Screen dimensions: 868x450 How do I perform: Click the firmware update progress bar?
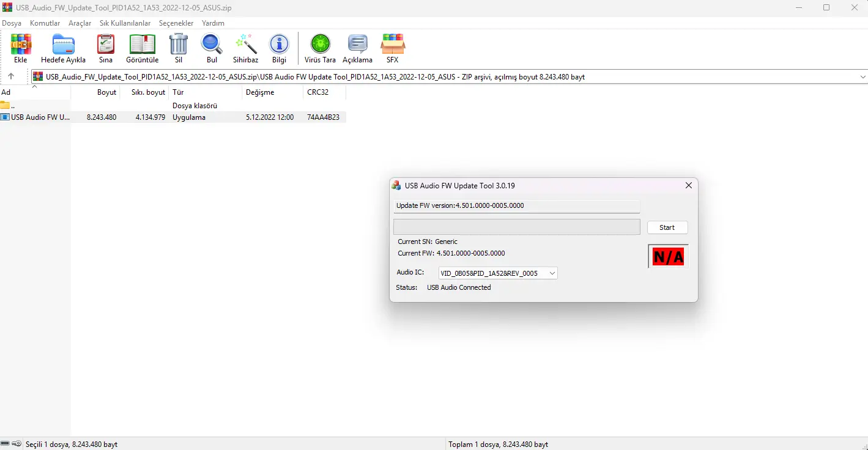click(517, 227)
